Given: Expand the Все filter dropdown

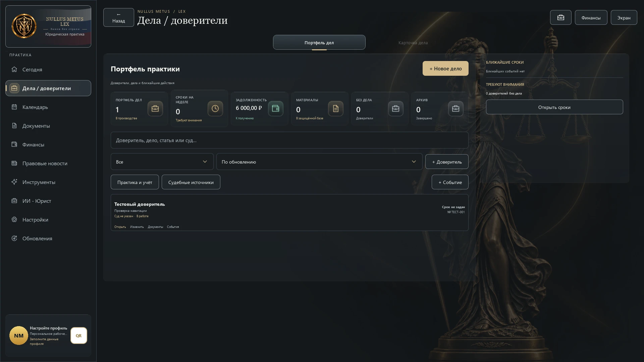Looking at the screenshot, I should tap(162, 162).
